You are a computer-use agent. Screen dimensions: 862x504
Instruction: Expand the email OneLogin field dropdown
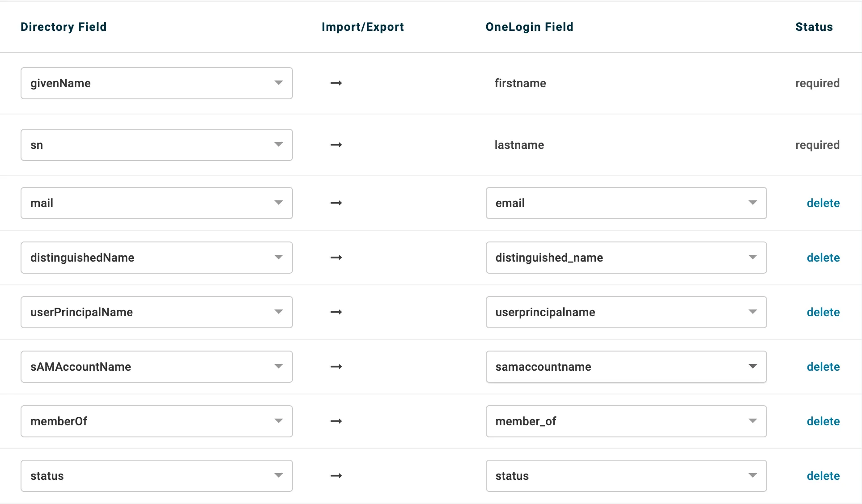tap(626, 203)
